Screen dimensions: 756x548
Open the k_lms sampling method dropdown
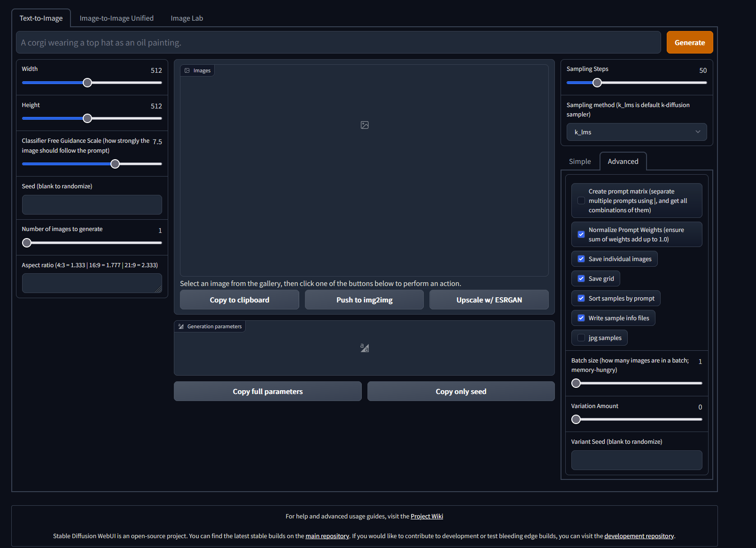(x=637, y=132)
